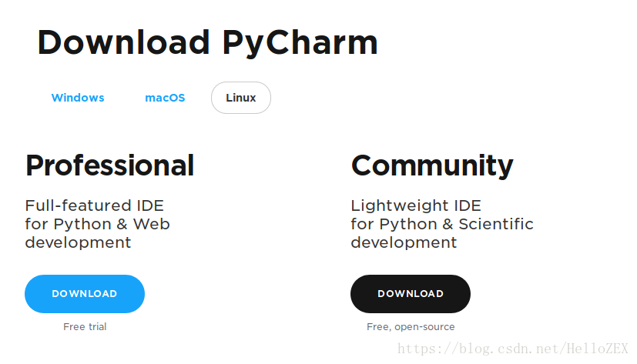Click the "Free trial" caption
The image size is (637, 364).
[x=85, y=327]
